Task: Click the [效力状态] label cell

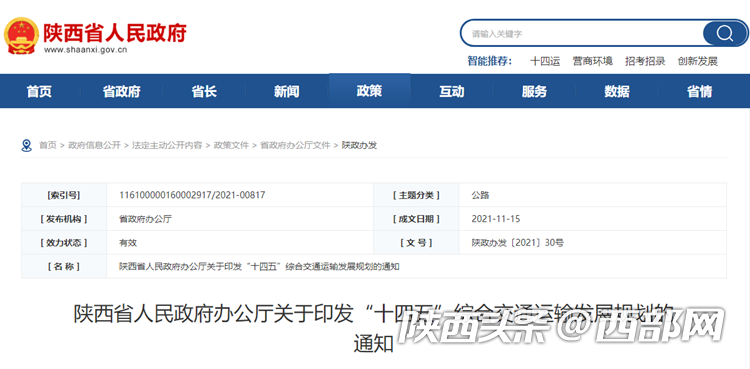Action: [x=64, y=243]
